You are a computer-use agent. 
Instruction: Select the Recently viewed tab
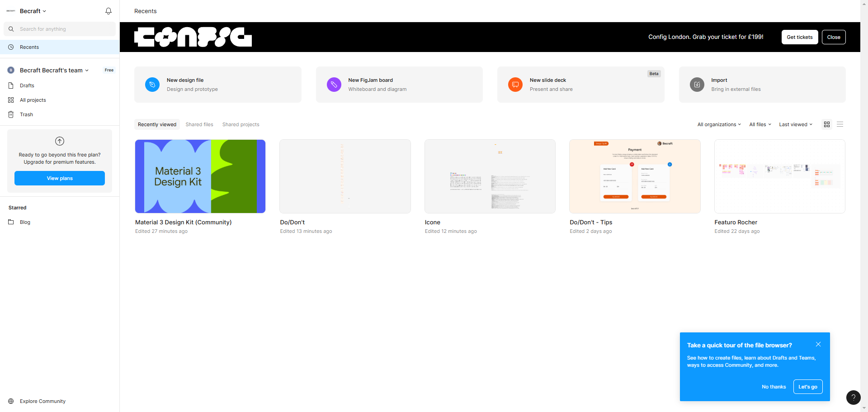157,124
